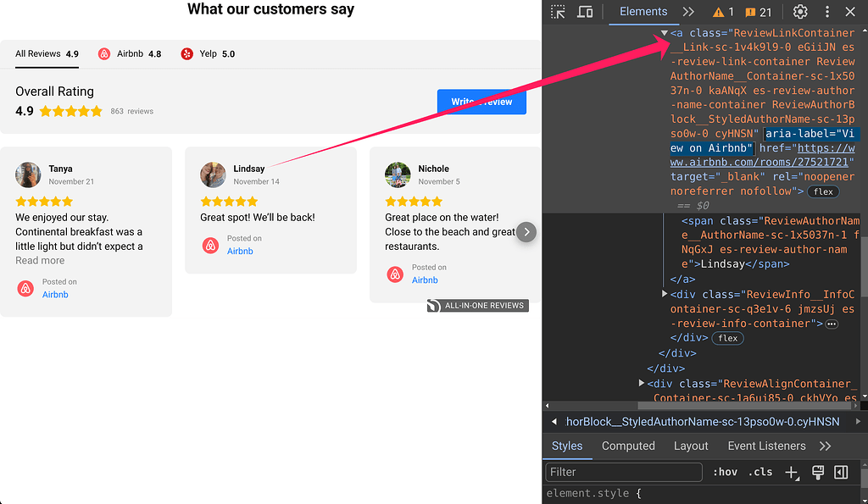Click the Write Review button
Viewport: 868px width, 504px height.
(481, 101)
